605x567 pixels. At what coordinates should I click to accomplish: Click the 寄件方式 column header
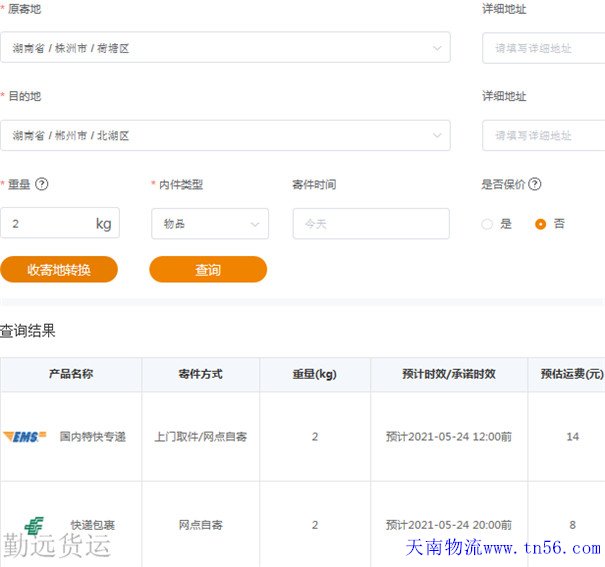pos(200,374)
